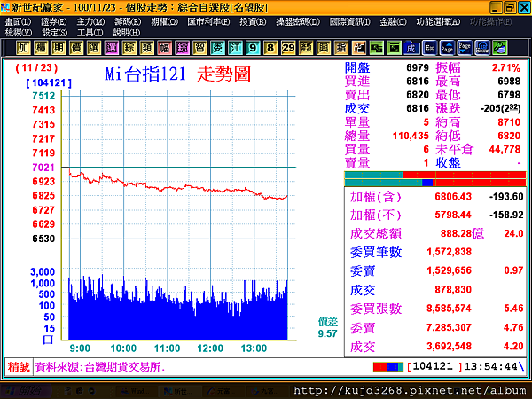Image resolution: width=532 pixels, height=399 pixels.
Task: Click the 期 (futures) toolbar icon
Action: point(59,48)
